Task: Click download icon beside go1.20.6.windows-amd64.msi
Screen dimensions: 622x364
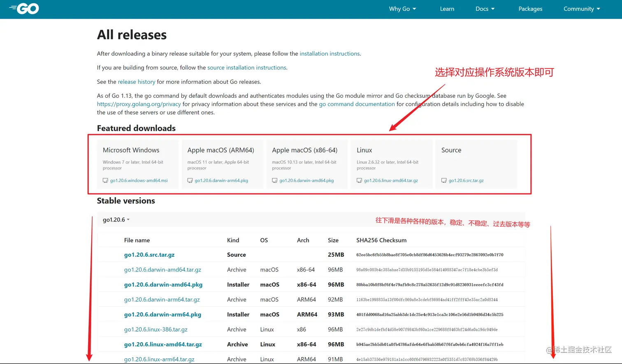Action: [105, 180]
